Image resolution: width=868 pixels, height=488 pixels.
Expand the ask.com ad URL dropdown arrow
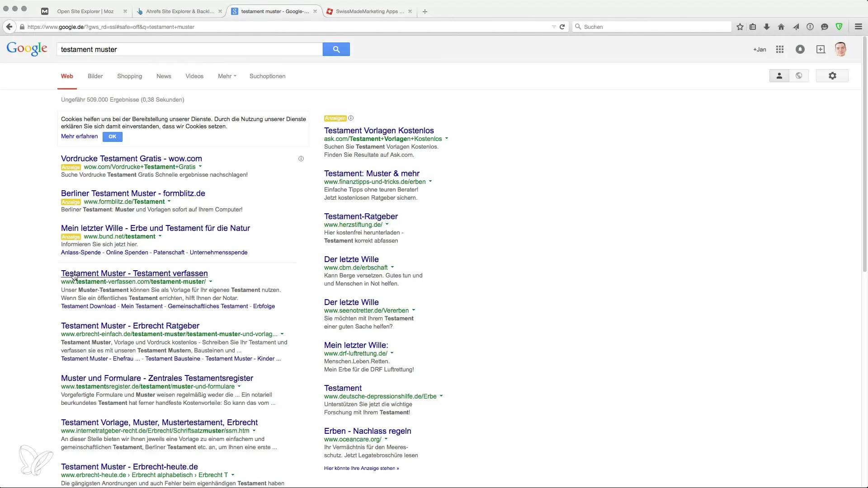point(447,139)
